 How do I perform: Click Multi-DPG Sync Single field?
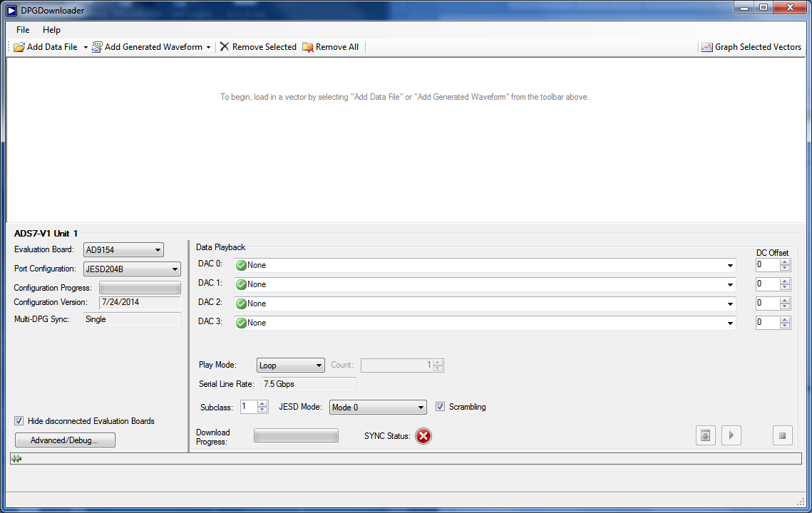point(132,319)
